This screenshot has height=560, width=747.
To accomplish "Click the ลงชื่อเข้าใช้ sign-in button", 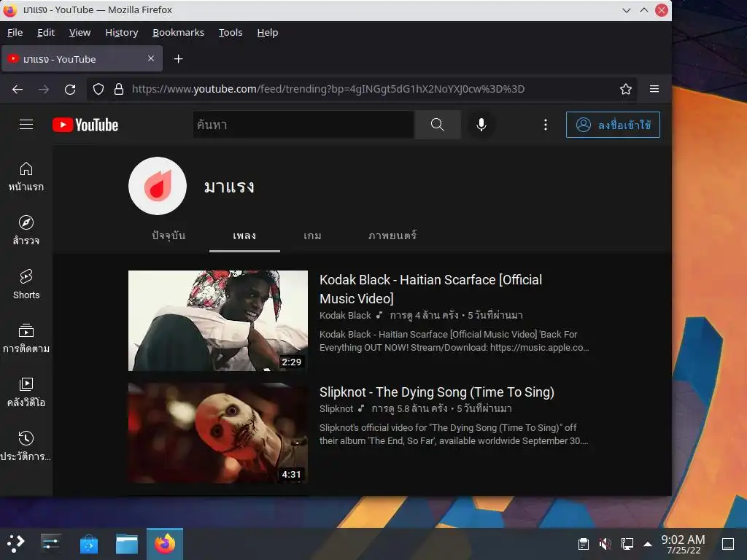I will coord(613,125).
